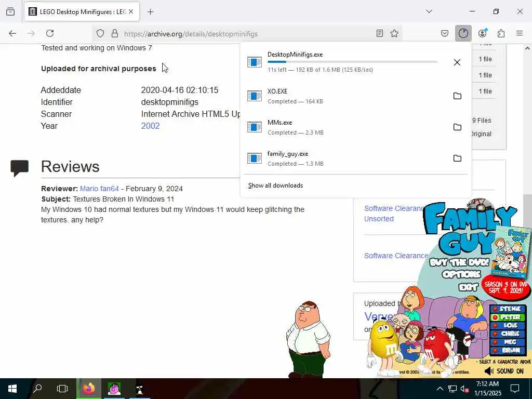
Task: Click the tracking protection shield icon
Action: pyautogui.click(x=100, y=34)
